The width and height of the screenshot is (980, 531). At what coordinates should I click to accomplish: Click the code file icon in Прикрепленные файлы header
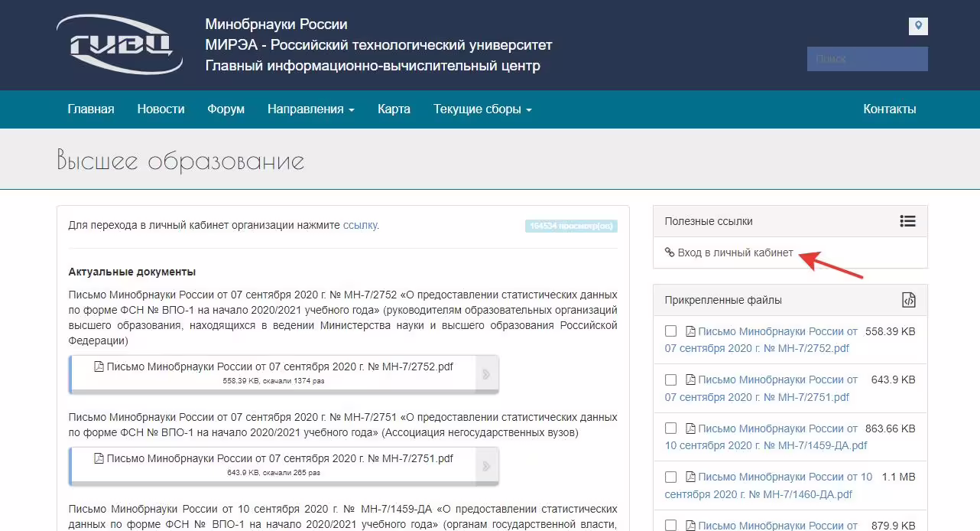tap(908, 300)
